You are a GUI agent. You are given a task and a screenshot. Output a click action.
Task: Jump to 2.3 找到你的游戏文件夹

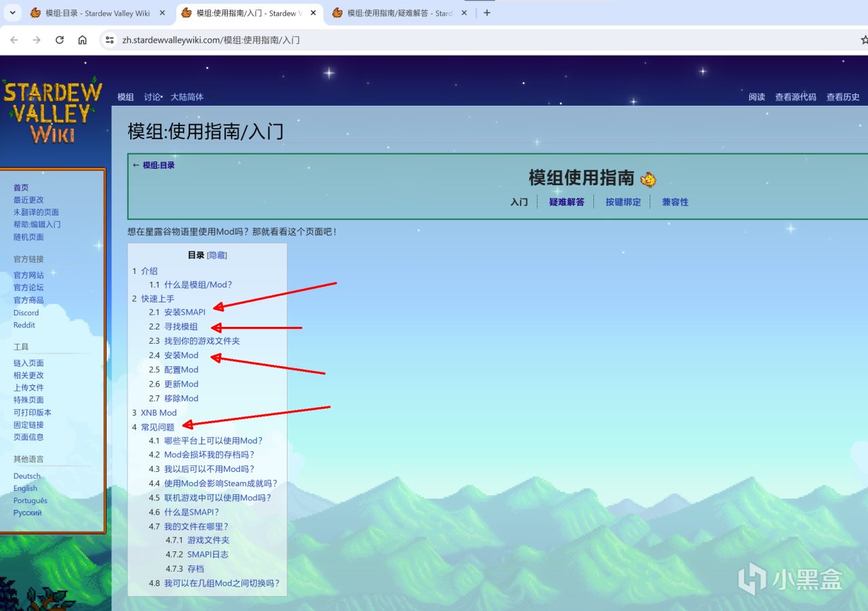(195, 341)
